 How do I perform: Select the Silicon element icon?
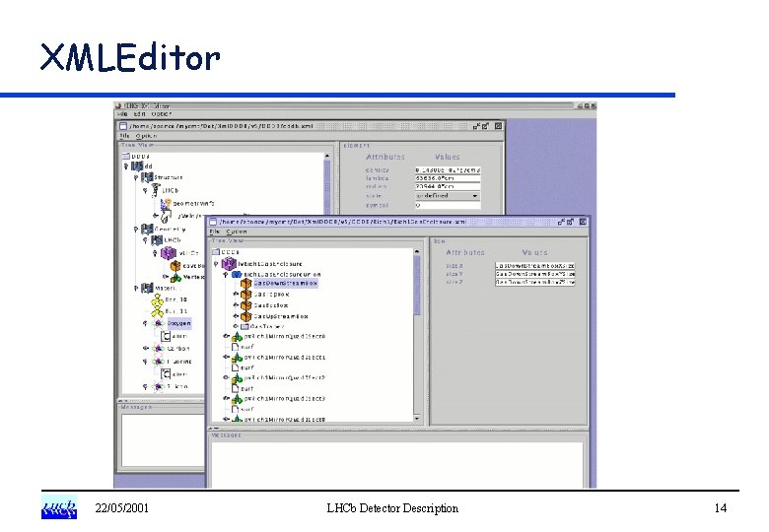click(158, 386)
